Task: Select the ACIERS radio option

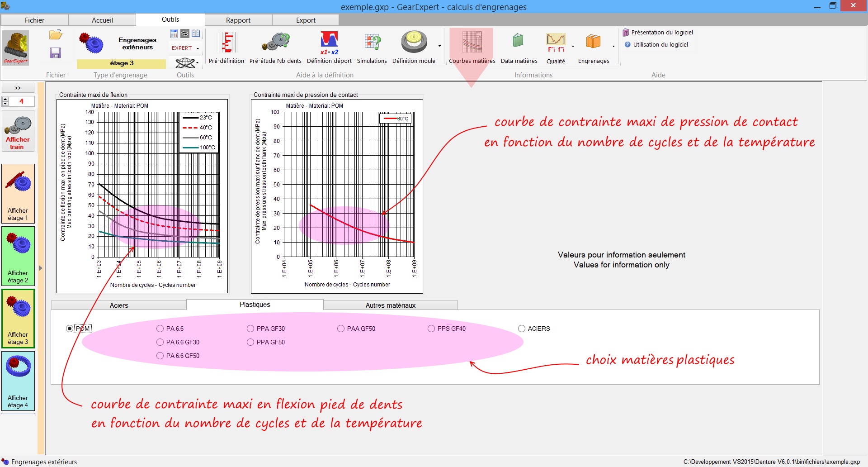Action: pos(522,329)
